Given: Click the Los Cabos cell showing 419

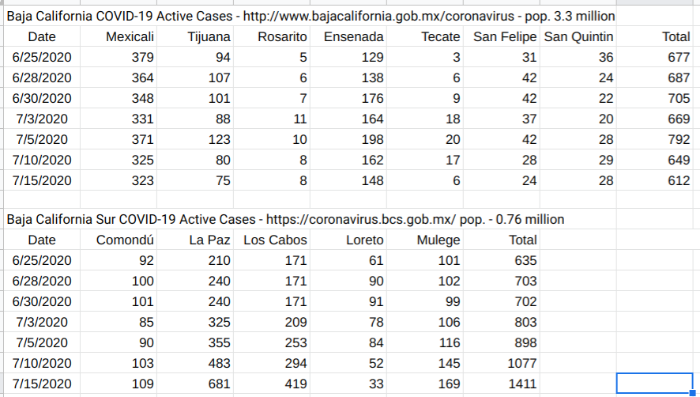Looking at the screenshot, I should [x=272, y=384].
